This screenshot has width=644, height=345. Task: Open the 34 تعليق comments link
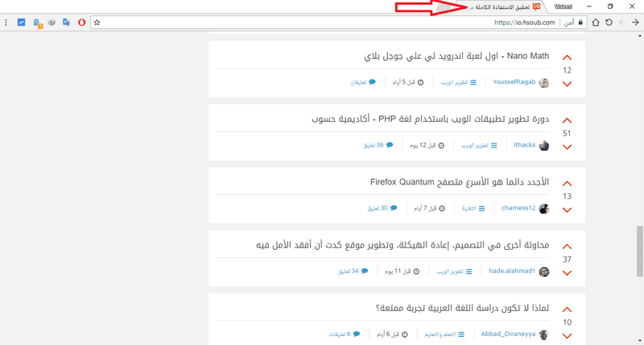click(x=353, y=271)
